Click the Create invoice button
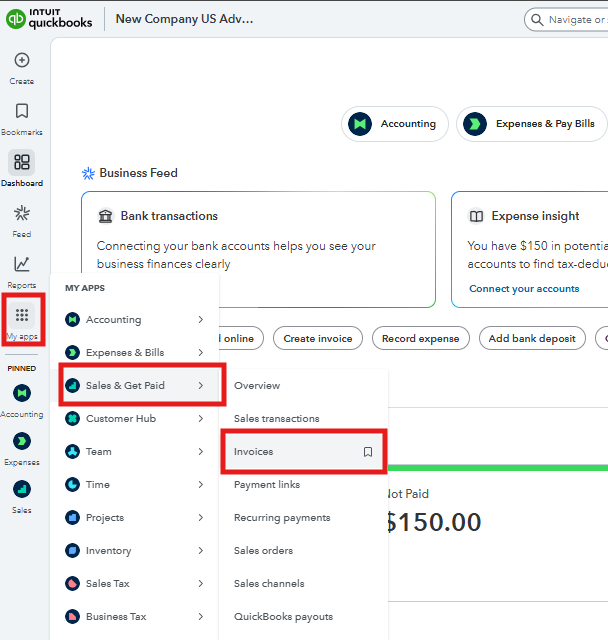This screenshot has height=640, width=608. (x=318, y=338)
